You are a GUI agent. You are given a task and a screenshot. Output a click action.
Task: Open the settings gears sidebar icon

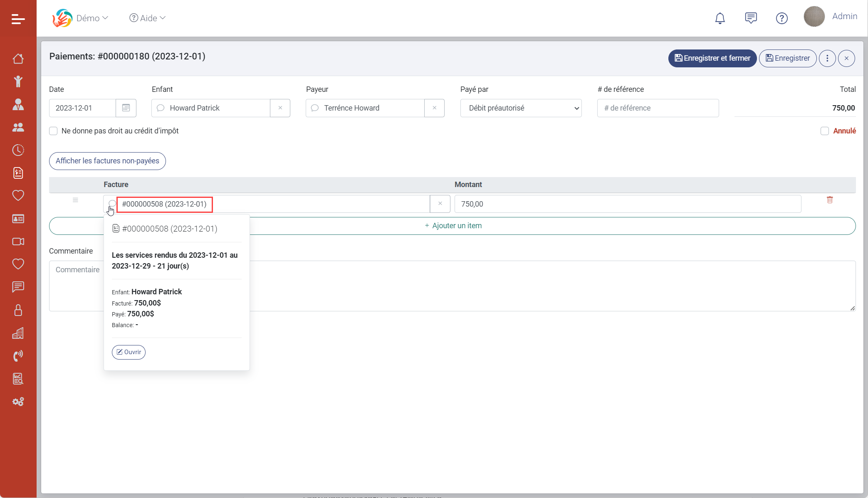(x=18, y=402)
